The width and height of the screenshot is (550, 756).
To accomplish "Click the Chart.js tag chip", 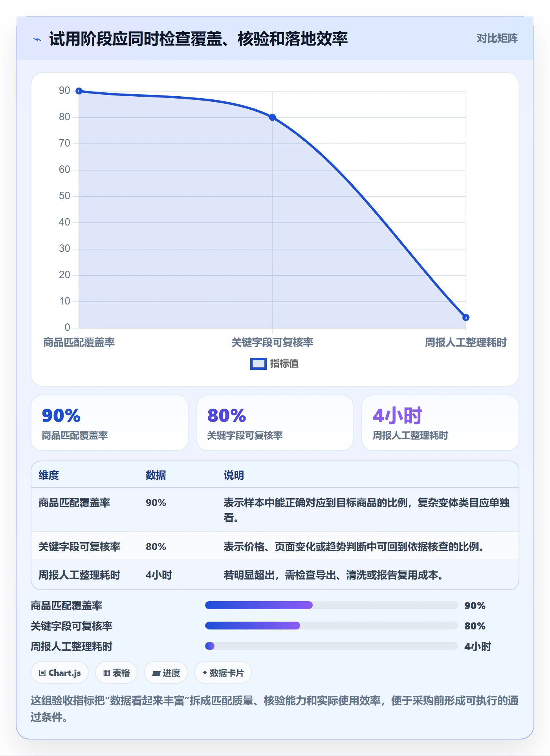I will pyautogui.click(x=60, y=673).
